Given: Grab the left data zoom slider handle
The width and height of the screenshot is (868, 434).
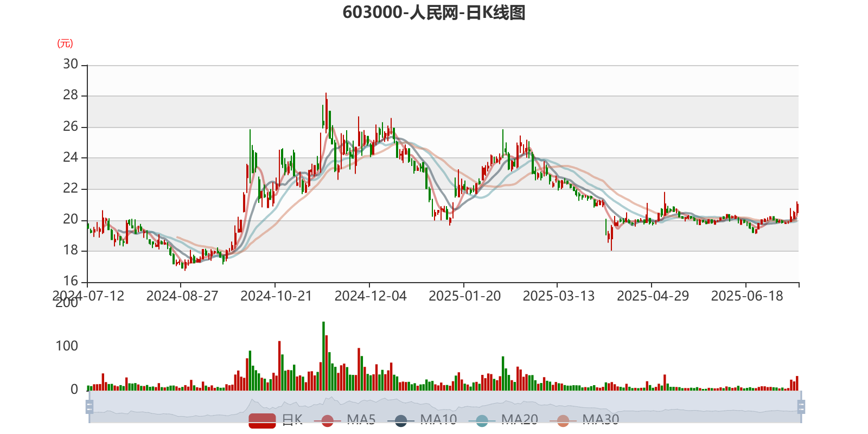Looking at the screenshot, I should [x=90, y=406].
